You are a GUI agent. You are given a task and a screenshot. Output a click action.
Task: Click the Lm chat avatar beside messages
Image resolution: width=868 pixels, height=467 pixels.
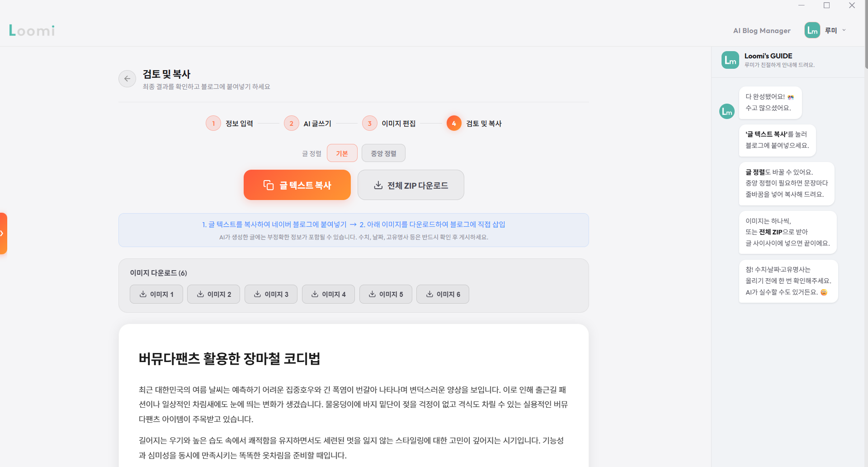[x=727, y=111]
